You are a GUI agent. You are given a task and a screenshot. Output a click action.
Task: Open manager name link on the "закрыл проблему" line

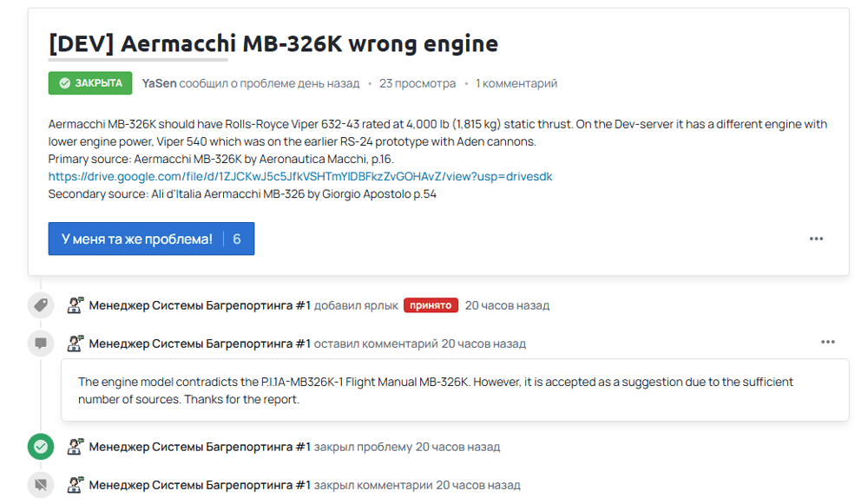click(200, 447)
